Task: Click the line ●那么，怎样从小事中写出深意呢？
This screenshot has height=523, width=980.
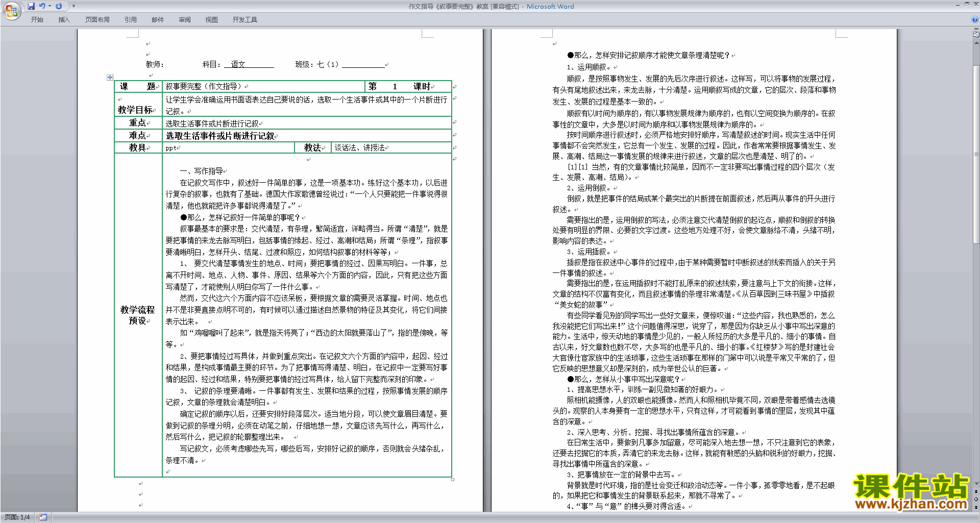Action: tap(624, 379)
